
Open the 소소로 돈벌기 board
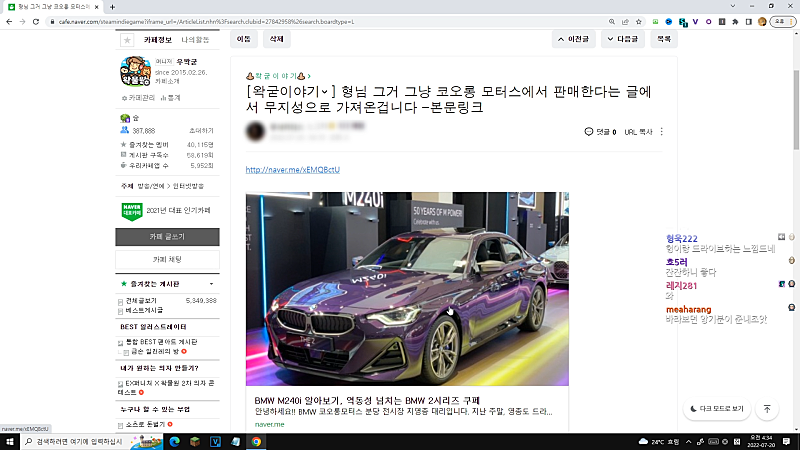coord(146,424)
